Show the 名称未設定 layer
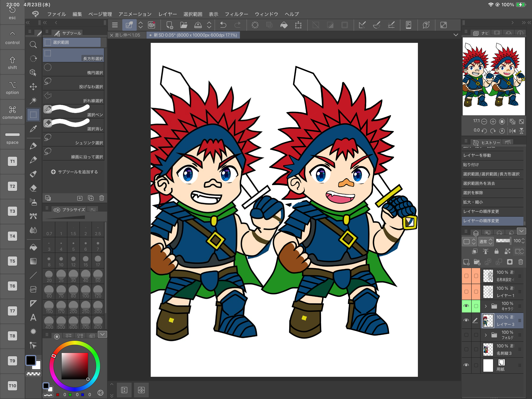The width and height of the screenshot is (532, 399). coord(466,276)
